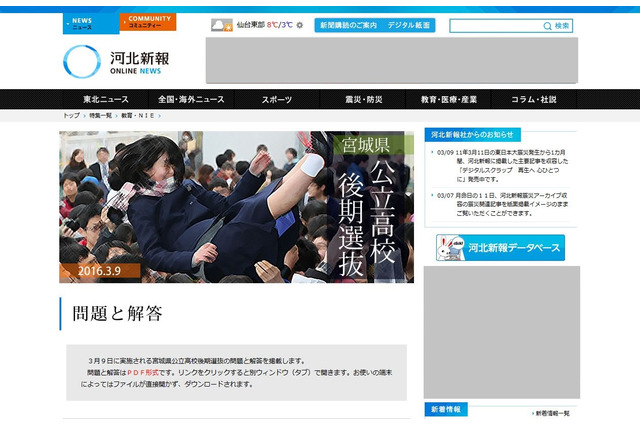Open the 03/09 デジタルスクラップ announcement
640x426 pixels.
tap(501, 166)
